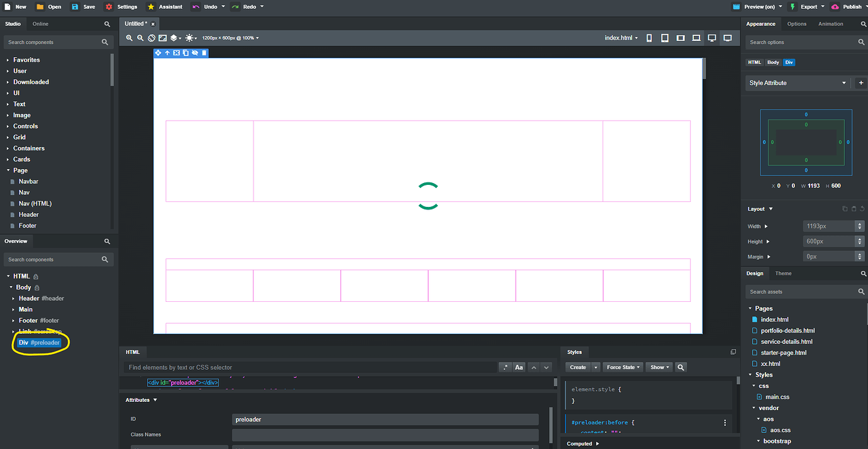Expand the Containers component group
Screen dimensions: 868x449
pos(8,148)
